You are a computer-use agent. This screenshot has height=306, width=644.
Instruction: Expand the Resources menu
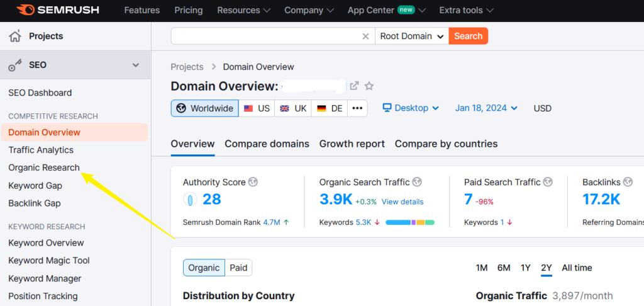[244, 10]
